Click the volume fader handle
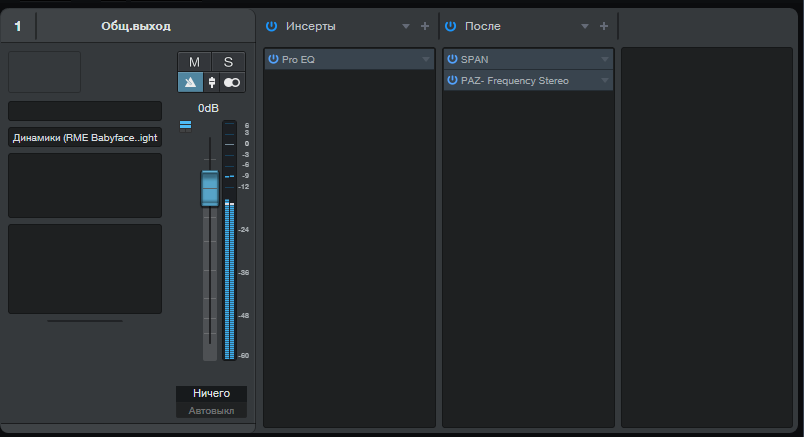This screenshot has width=804, height=437. (210, 188)
